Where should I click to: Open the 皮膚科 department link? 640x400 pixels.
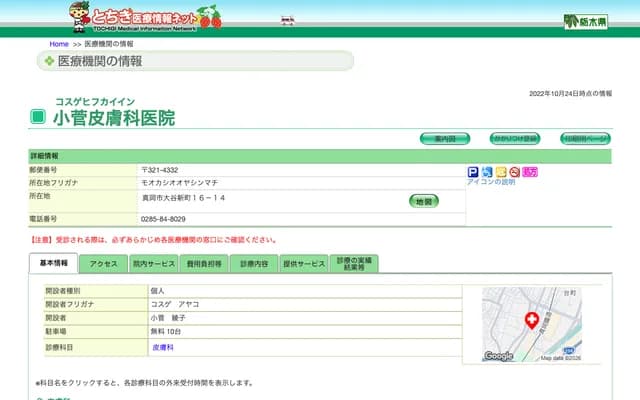click(163, 347)
